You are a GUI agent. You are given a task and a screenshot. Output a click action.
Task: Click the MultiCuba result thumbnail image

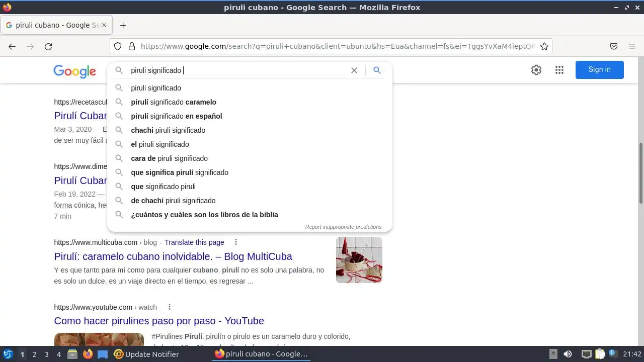coord(359,260)
